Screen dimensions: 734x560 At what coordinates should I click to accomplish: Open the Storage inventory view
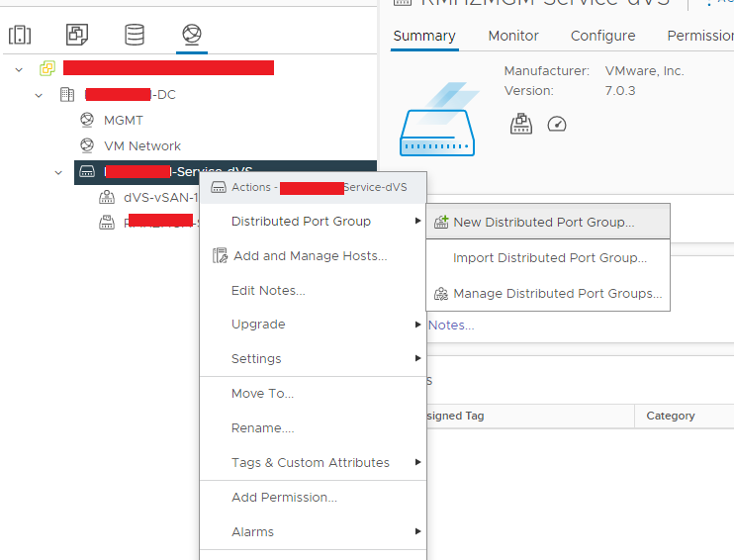[135, 35]
